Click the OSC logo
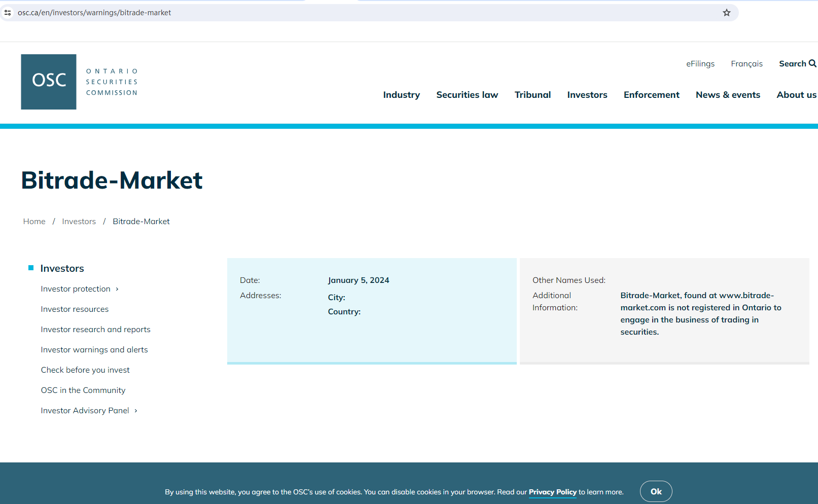The height and width of the screenshot is (504, 818). click(49, 82)
